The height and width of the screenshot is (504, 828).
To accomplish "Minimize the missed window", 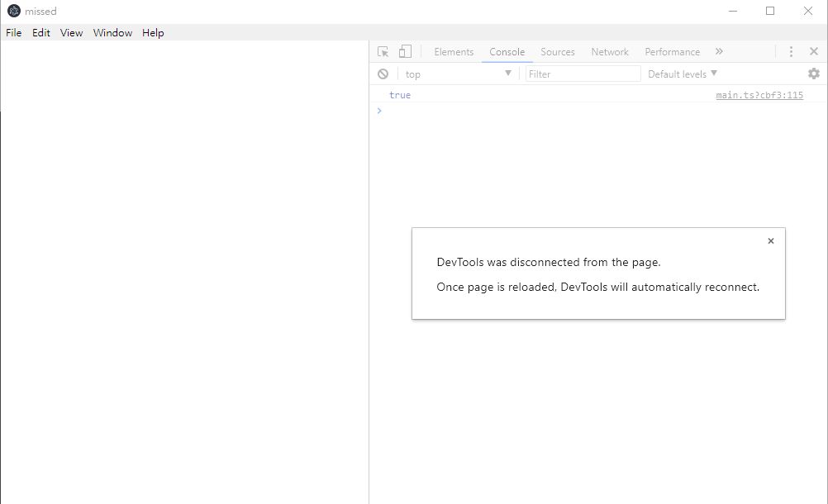I will point(732,11).
